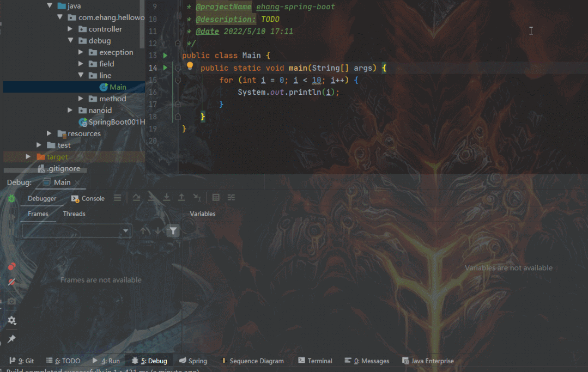Open the thread selector dropdown in Frames
Image resolution: width=588 pixels, height=372 pixels.
[x=77, y=231]
